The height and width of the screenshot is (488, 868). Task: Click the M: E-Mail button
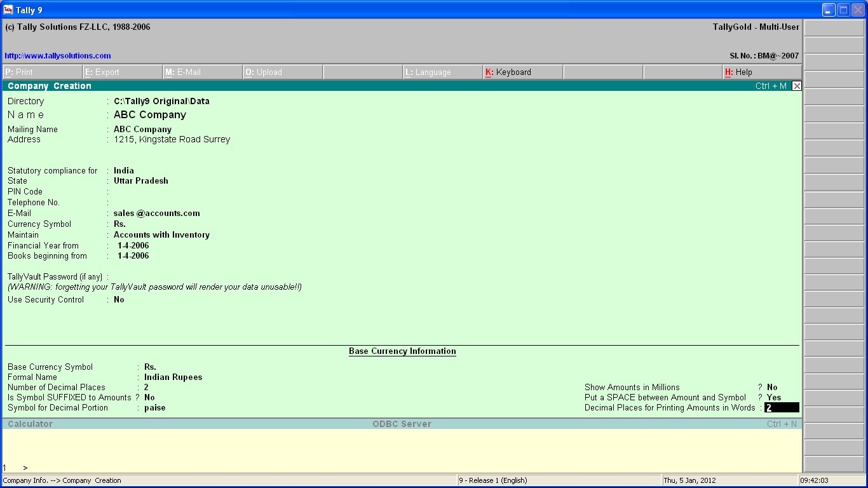coord(203,72)
